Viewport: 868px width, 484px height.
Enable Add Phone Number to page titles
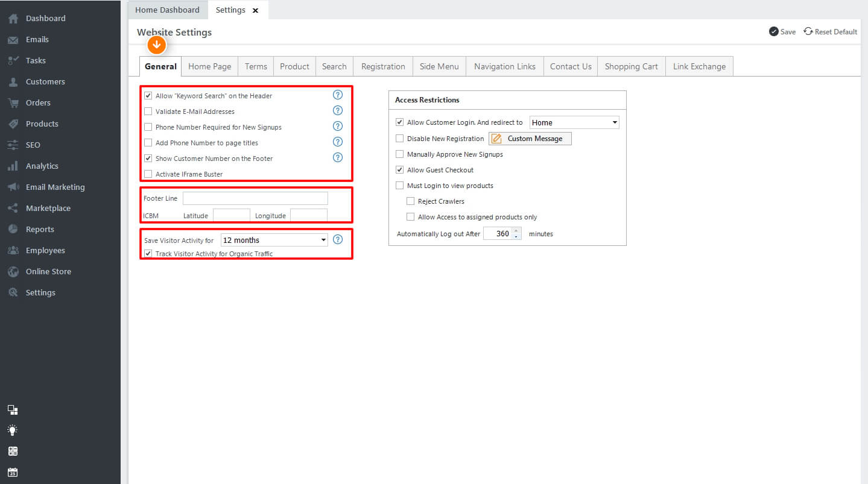pyautogui.click(x=148, y=142)
